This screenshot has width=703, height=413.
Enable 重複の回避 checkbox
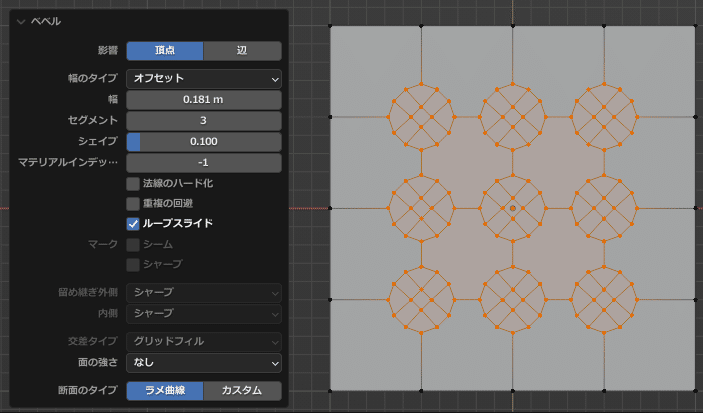133,204
